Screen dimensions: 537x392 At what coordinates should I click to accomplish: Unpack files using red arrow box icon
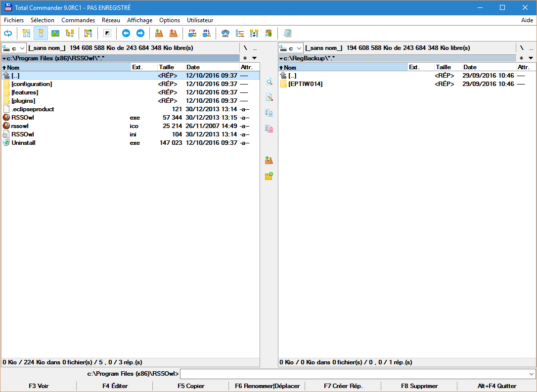coord(174,33)
